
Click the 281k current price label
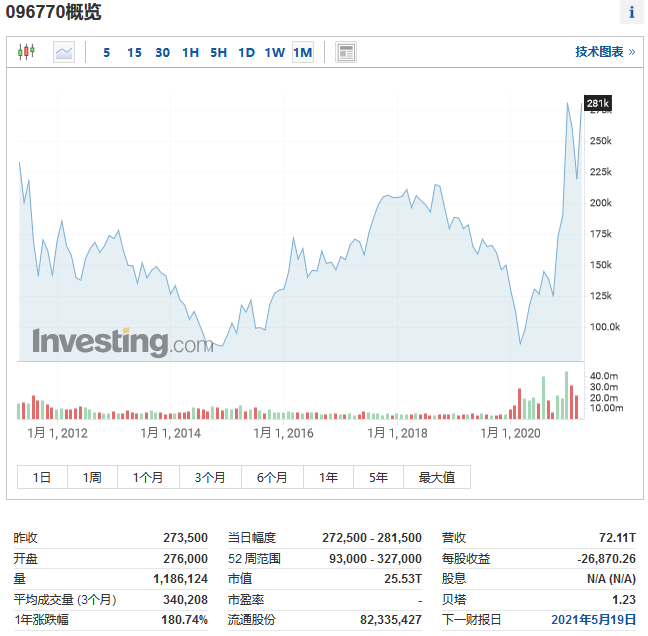pyautogui.click(x=597, y=103)
